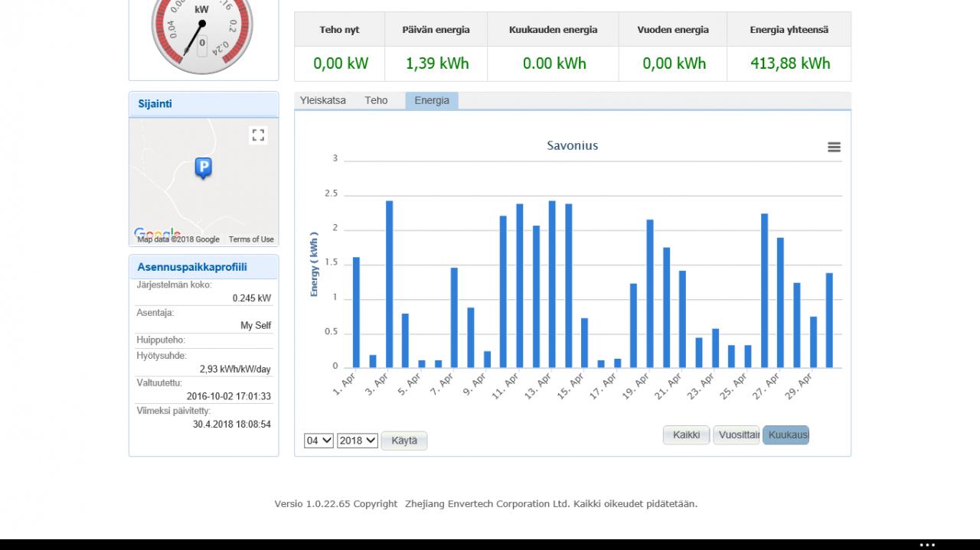Screen dimensions: 980x550
Task: Switch to the Yleiskatsa tab
Action: [323, 100]
